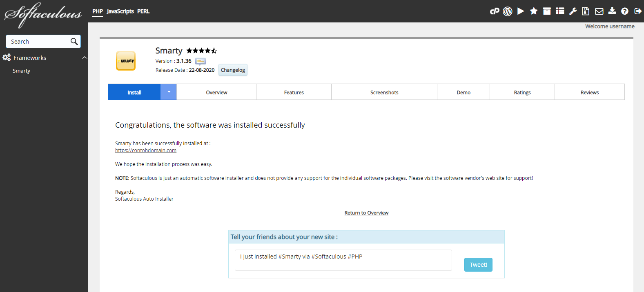Open the task list icon
Screen dimensions: 644x292
click(x=560, y=11)
